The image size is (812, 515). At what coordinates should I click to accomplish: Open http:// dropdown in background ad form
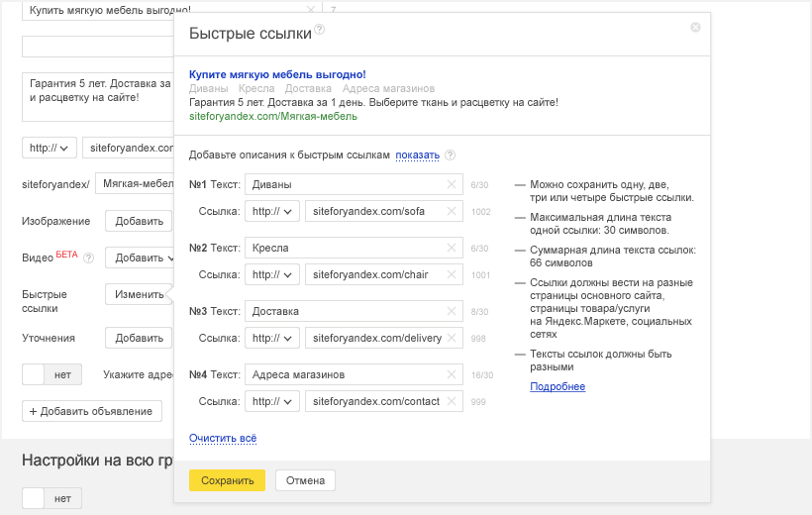(50, 148)
